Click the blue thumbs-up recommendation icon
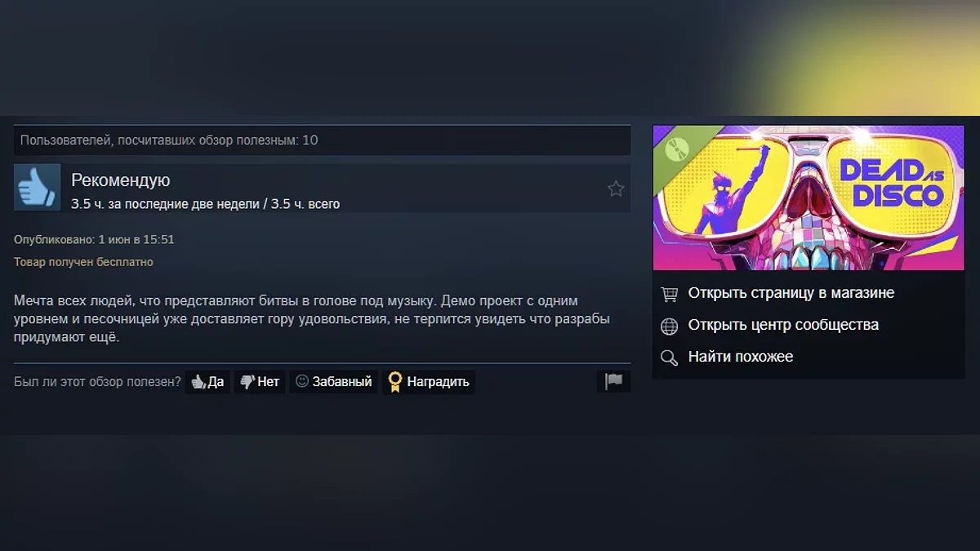 coord(37,187)
